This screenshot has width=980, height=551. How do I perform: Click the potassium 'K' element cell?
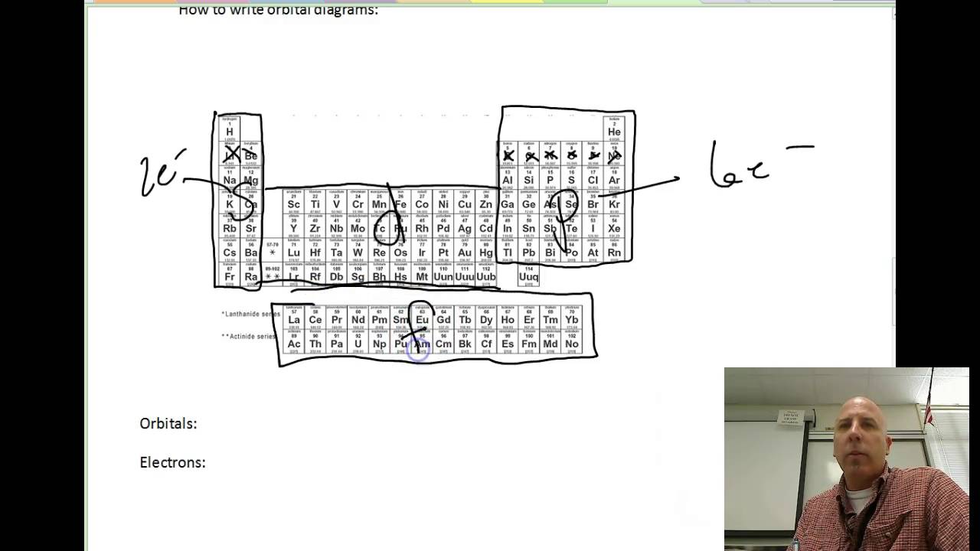pyautogui.click(x=230, y=201)
